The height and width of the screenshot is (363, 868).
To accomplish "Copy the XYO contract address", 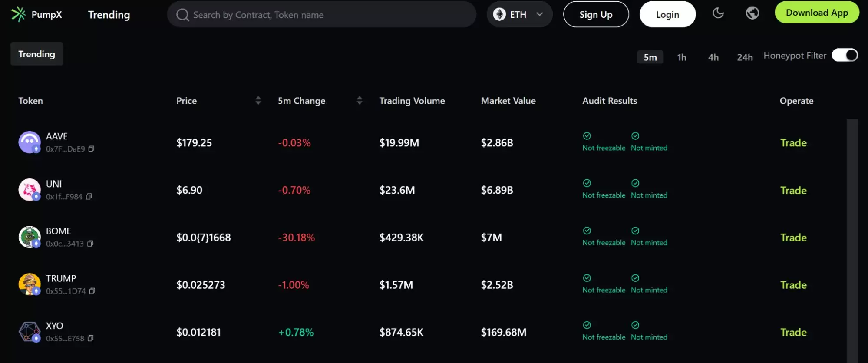I will pos(91,338).
